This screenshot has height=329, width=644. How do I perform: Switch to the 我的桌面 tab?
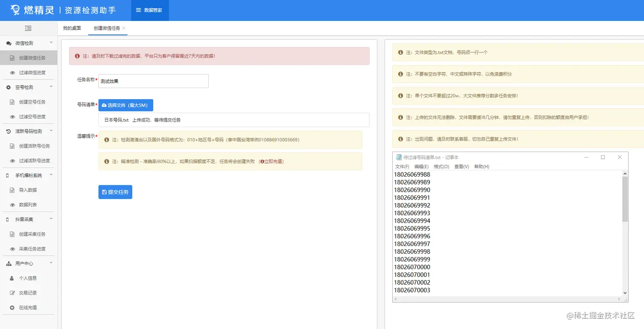click(71, 28)
